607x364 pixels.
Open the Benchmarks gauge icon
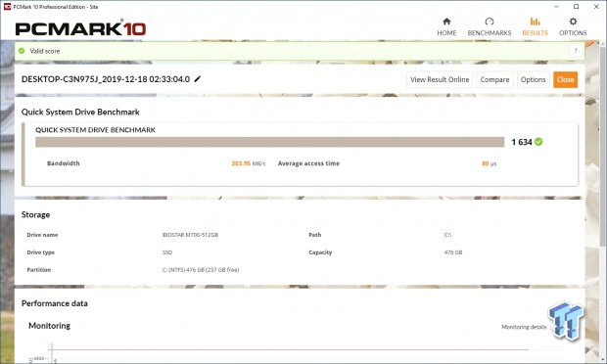pos(490,22)
